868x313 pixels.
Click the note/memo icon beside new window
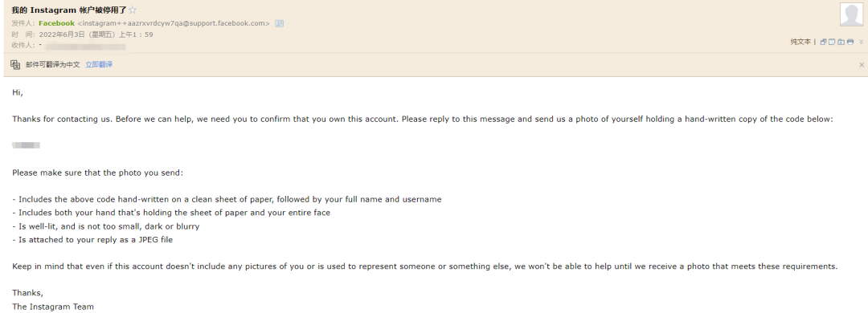(832, 42)
